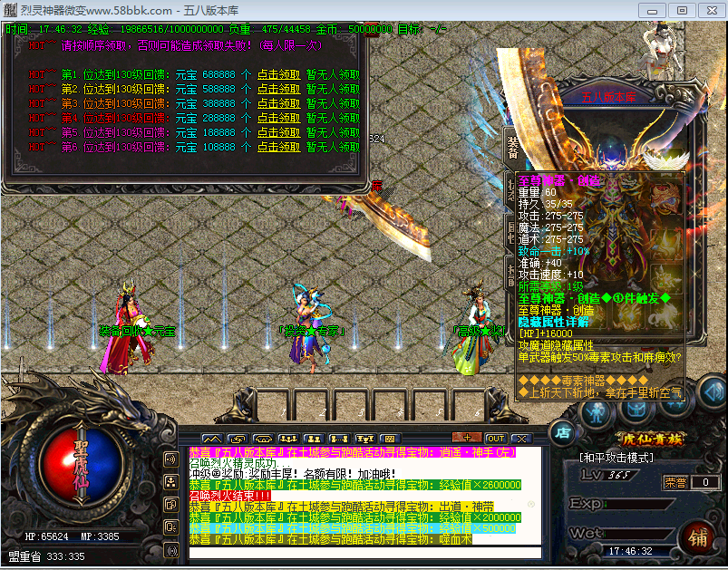
Task: Select quick belt slot 4
Action: coord(391,404)
